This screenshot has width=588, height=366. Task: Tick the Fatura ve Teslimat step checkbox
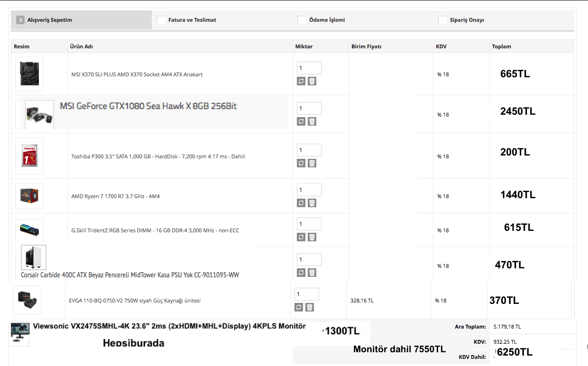click(161, 20)
